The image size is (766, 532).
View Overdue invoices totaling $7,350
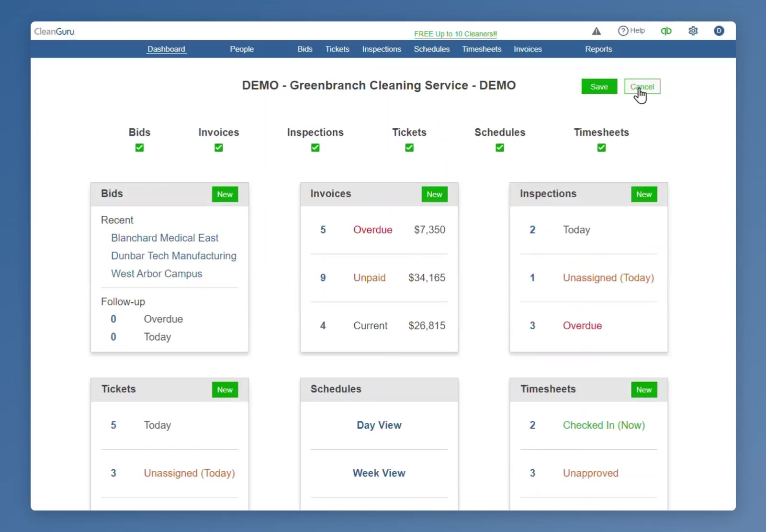(379, 230)
